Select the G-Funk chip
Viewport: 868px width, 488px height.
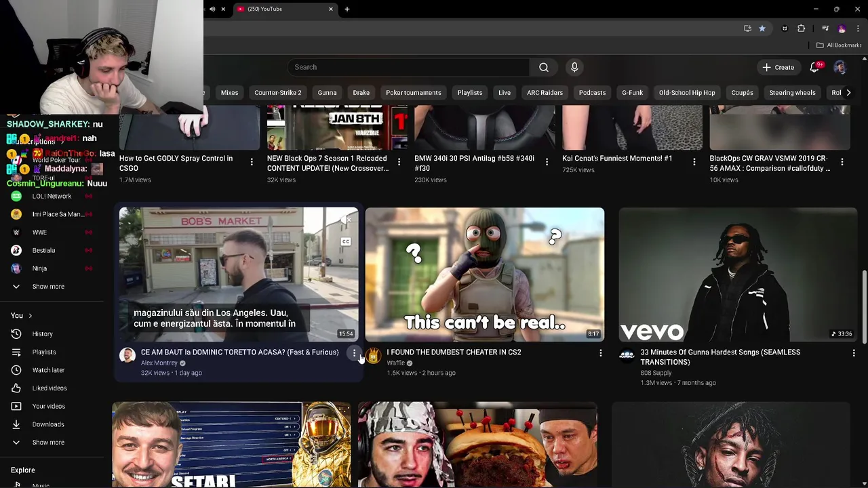pyautogui.click(x=632, y=93)
